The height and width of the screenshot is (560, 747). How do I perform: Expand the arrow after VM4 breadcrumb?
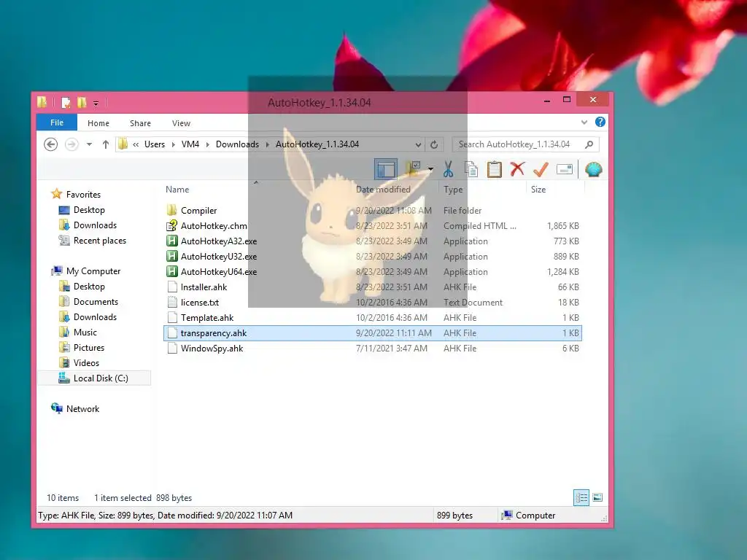tap(208, 144)
